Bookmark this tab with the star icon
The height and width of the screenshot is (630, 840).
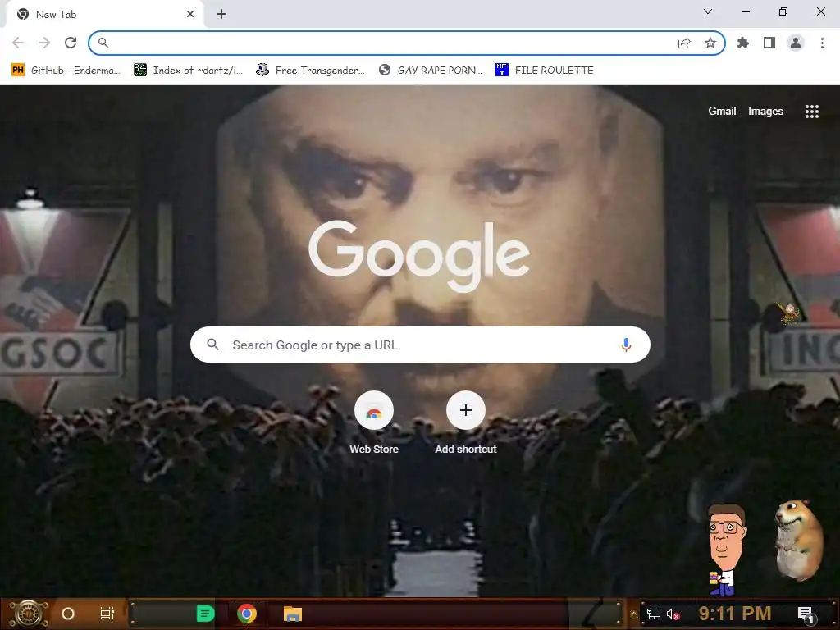coord(710,43)
